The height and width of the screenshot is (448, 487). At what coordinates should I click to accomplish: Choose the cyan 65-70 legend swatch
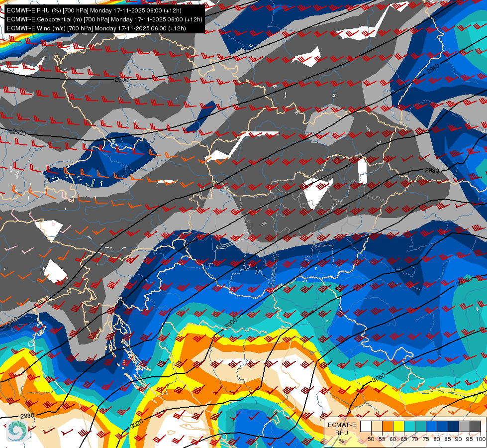pos(409,426)
